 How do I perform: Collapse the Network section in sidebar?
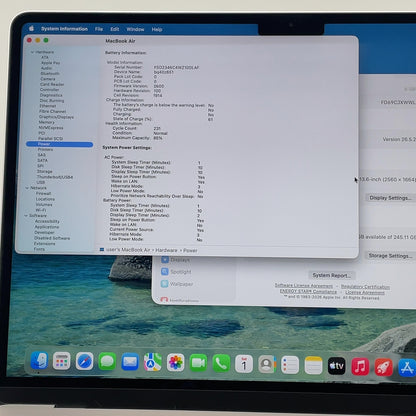coord(27,188)
